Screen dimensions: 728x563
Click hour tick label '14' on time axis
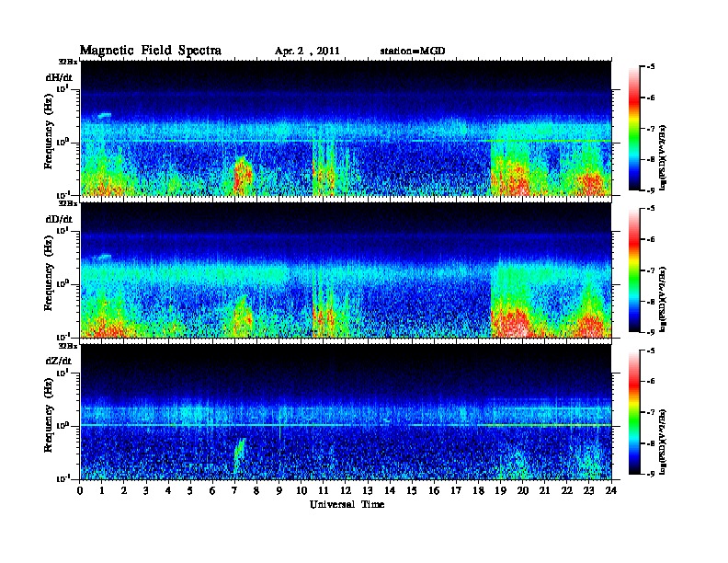click(390, 490)
